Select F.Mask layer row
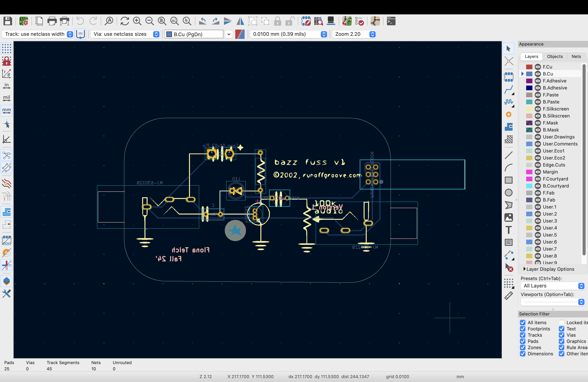The height and width of the screenshot is (382, 588). (550, 123)
